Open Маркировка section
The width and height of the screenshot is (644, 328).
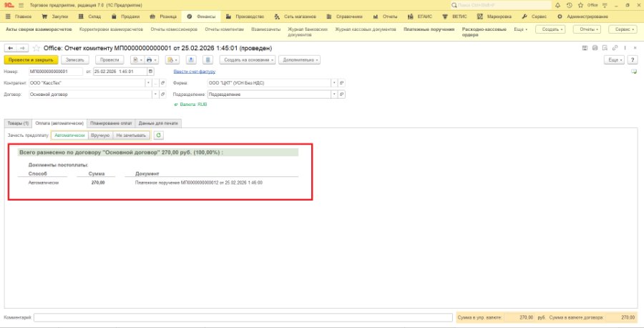coord(494,17)
